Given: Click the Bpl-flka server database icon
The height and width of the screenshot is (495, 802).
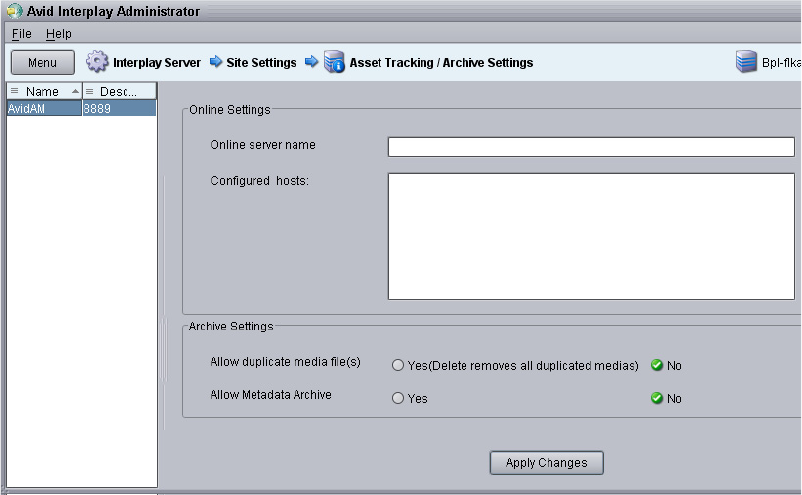Looking at the screenshot, I should pos(746,62).
